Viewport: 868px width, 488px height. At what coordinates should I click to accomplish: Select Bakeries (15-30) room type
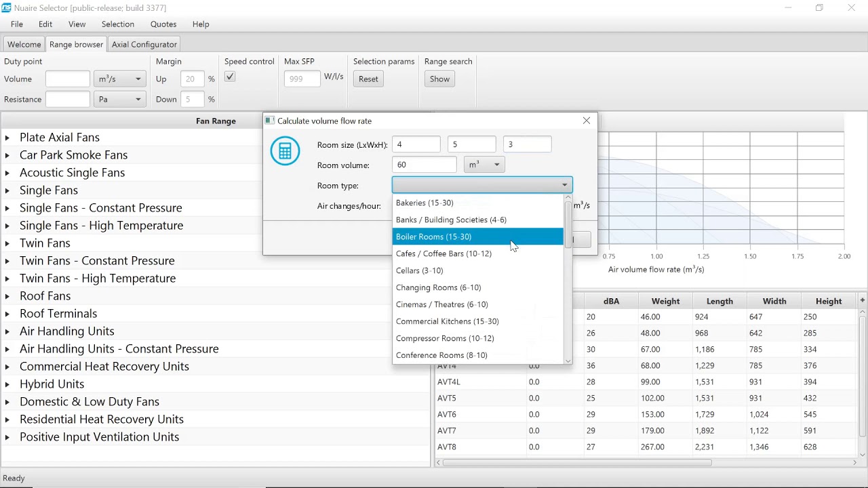coord(478,203)
